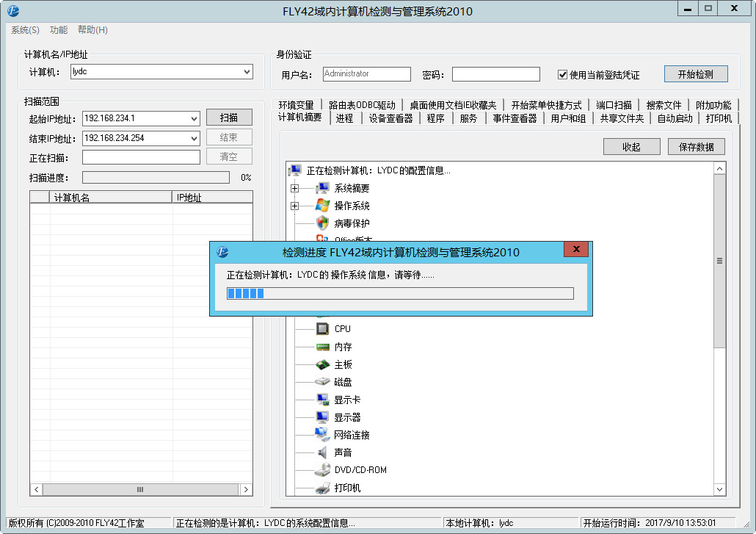This screenshot has height=534, width=756.
Task: Click the DVD/CD-ROM drive icon
Action: [322, 470]
